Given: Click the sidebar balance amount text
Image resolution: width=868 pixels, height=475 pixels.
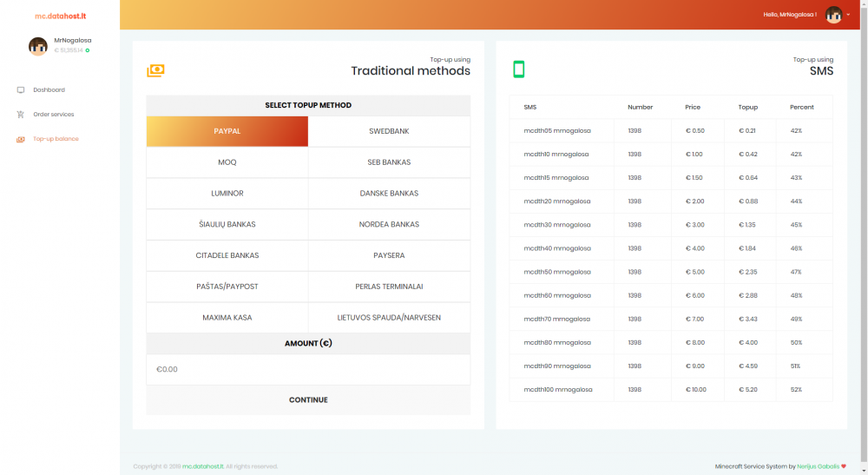Looking at the screenshot, I should pyautogui.click(x=69, y=50).
